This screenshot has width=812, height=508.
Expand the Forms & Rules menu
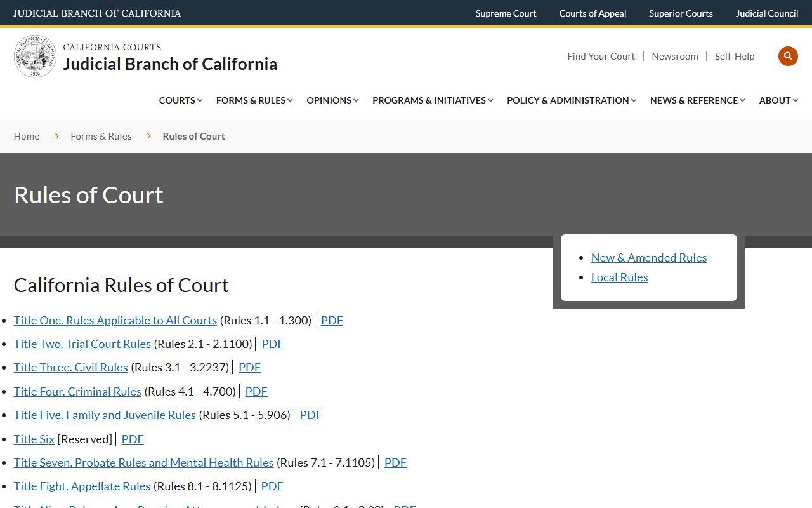(254, 100)
